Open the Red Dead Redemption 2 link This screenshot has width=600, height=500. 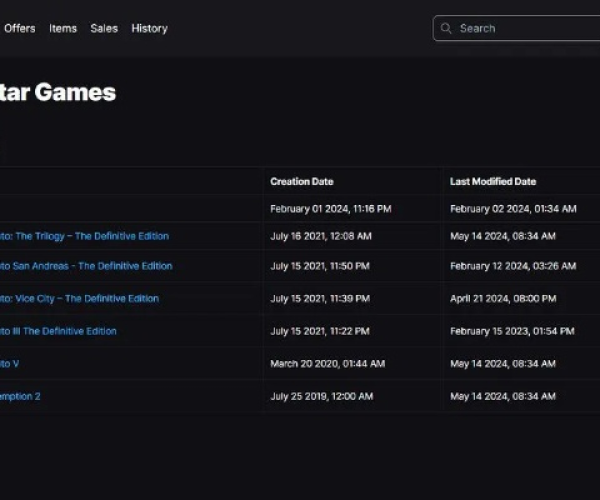pos(20,396)
